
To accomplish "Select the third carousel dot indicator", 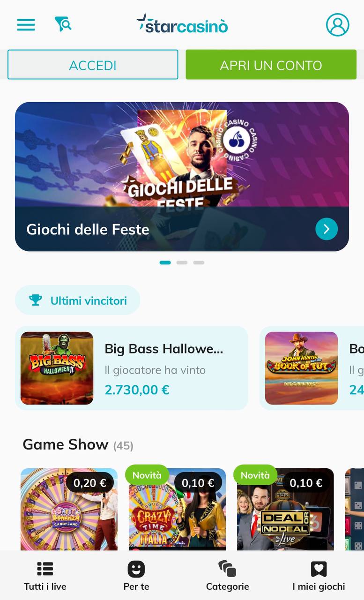I will pos(199,262).
